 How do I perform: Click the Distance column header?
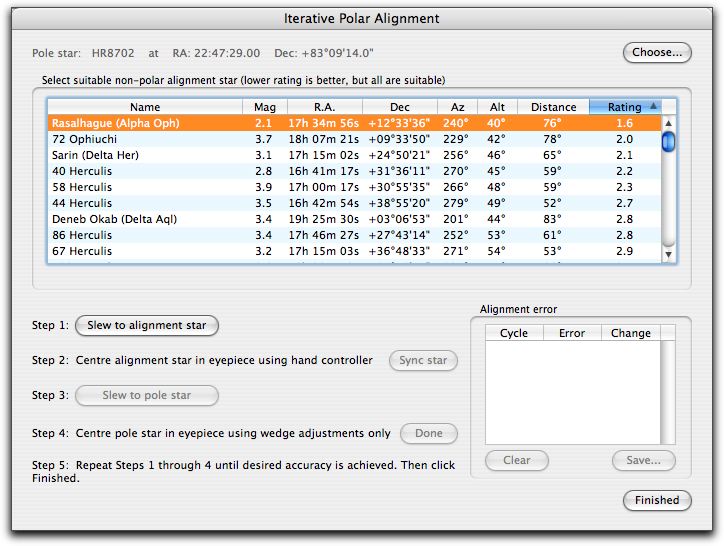tap(553, 107)
